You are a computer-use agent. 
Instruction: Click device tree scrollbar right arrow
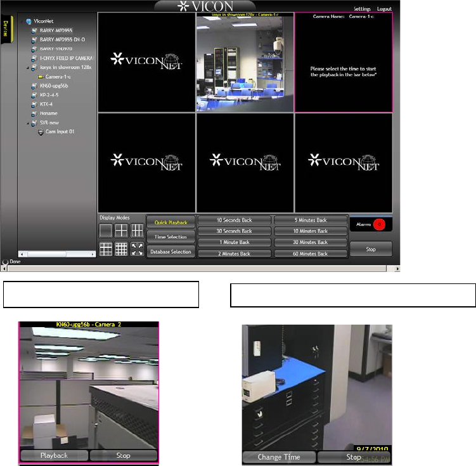click(x=93, y=254)
